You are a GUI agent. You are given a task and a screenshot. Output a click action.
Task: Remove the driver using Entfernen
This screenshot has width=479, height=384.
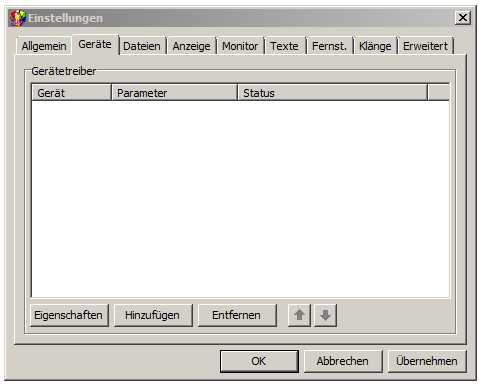(x=237, y=315)
